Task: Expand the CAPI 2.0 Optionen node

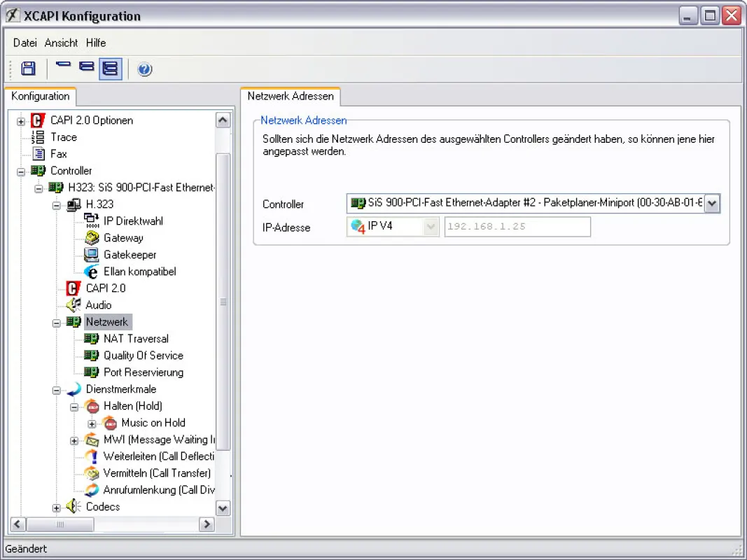Action: (x=21, y=121)
